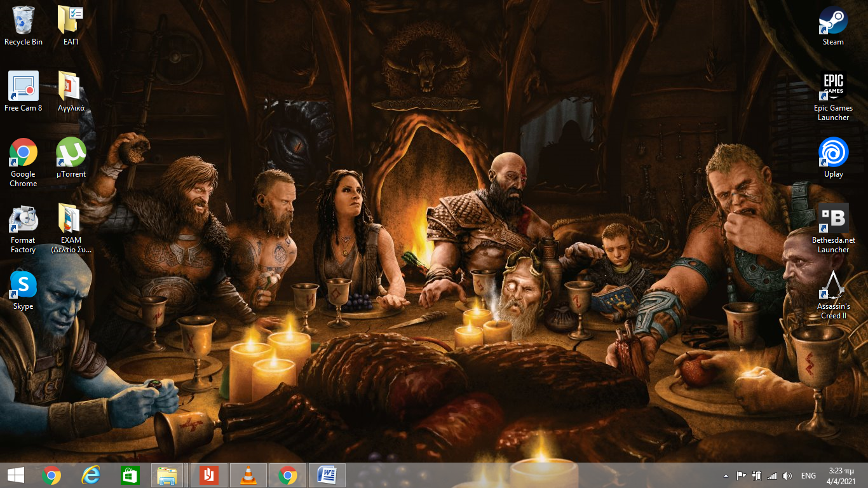Launch Chrome pinned beside the Start button

coord(51,475)
